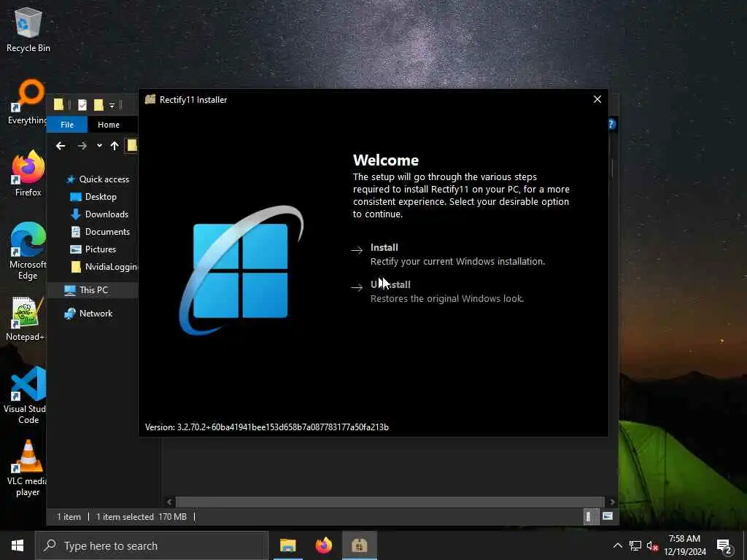Viewport: 747px width, 560px height.
Task: Click the taskbar search box
Action: [x=152, y=545]
